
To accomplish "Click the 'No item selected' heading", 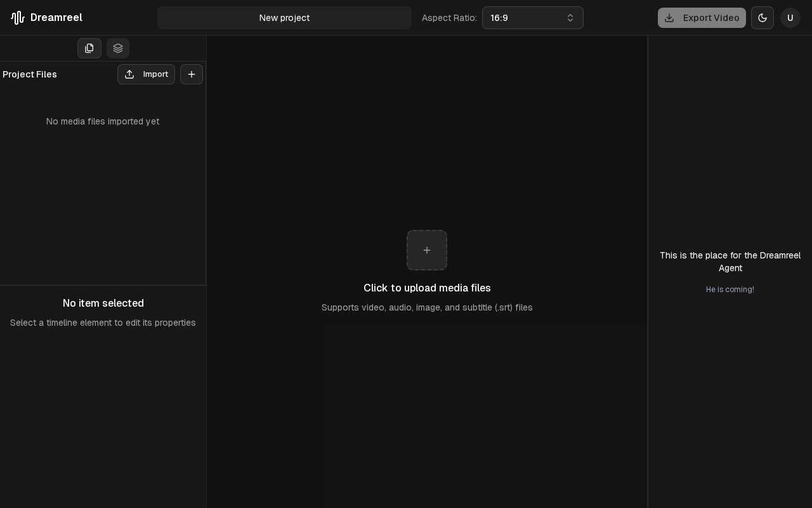I will (103, 304).
